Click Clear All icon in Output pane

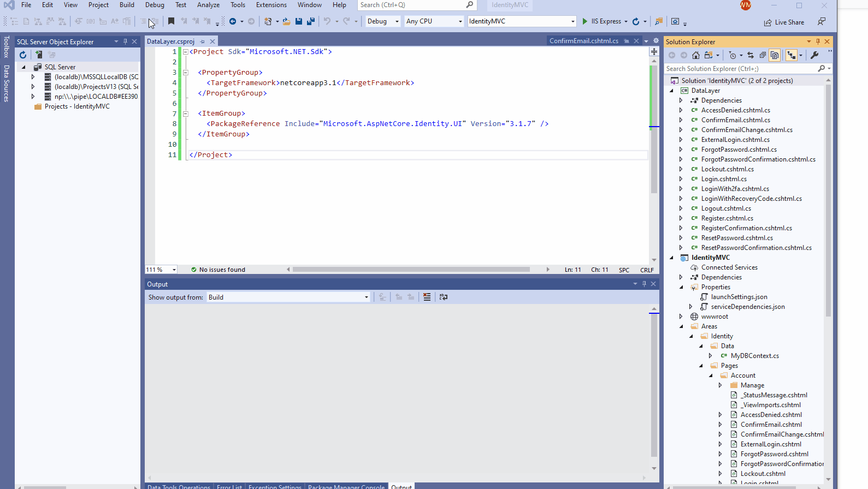pyautogui.click(x=427, y=297)
